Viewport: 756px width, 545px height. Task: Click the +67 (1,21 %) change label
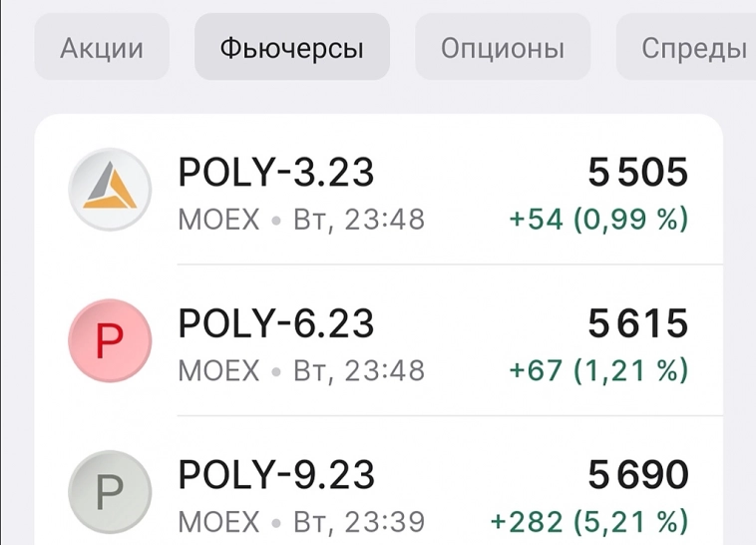[x=598, y=370]
